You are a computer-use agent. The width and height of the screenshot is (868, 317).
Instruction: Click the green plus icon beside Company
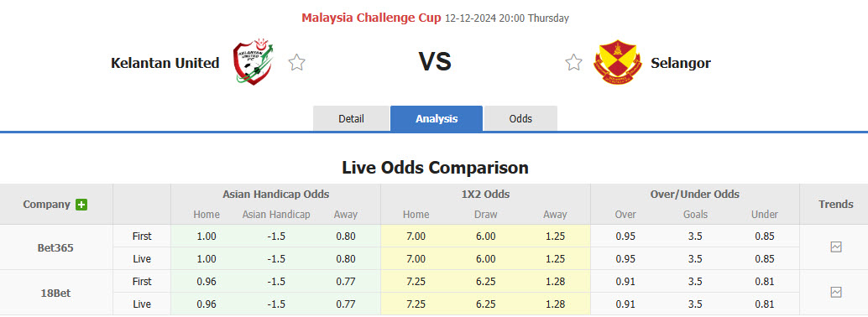pyautogui.click(x=81, y=205)
